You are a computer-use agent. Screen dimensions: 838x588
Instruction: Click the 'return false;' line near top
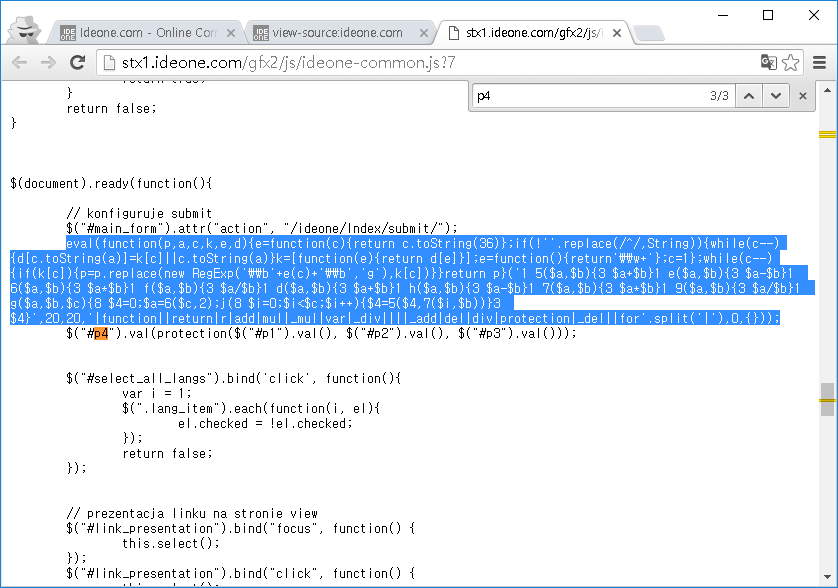[x=111, y=109]
